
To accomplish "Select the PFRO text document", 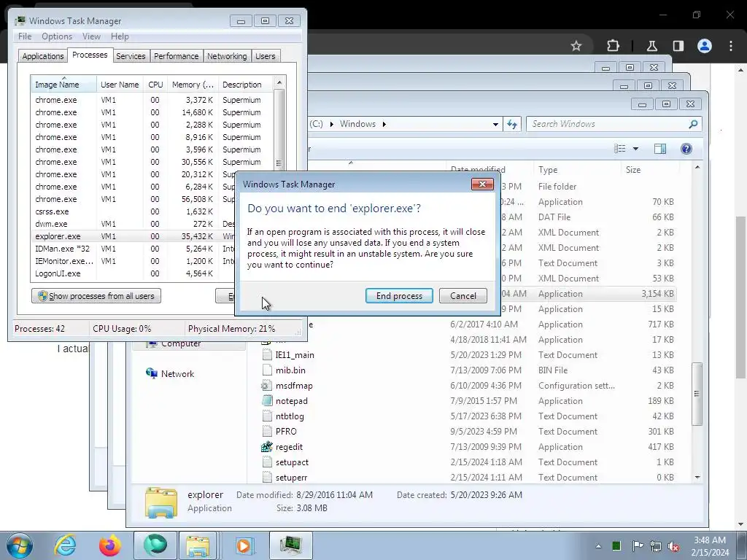I will 286,432.
